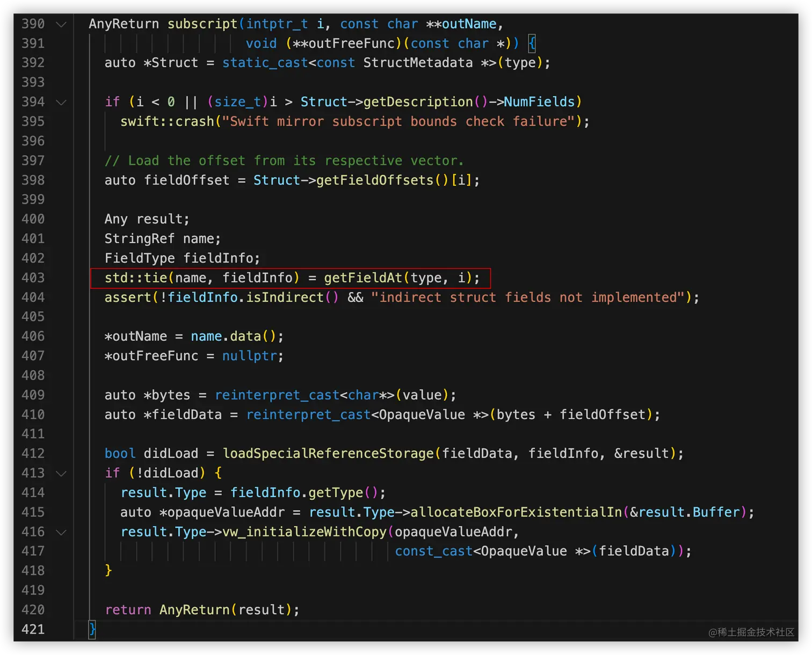Collapse the vw_initializeWithCopy fold at line 416
The width and height of the screenshot is (812, 655).
click(x=61, y=532)
